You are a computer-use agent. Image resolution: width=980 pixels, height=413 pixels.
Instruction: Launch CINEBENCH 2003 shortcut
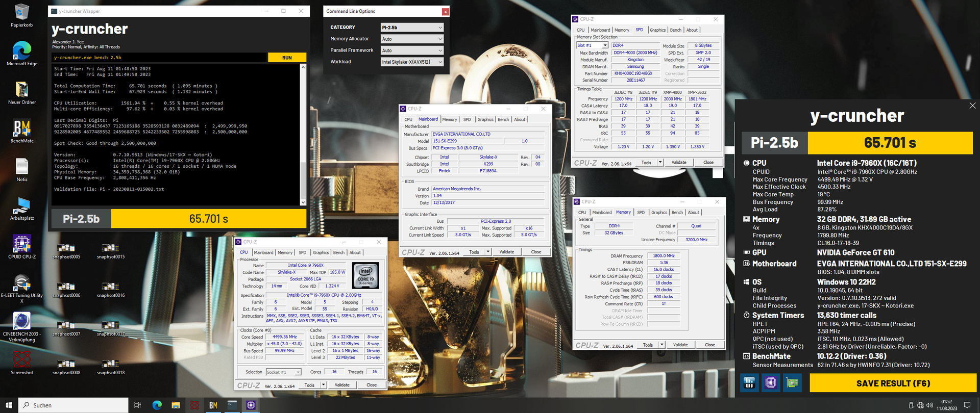22,327
